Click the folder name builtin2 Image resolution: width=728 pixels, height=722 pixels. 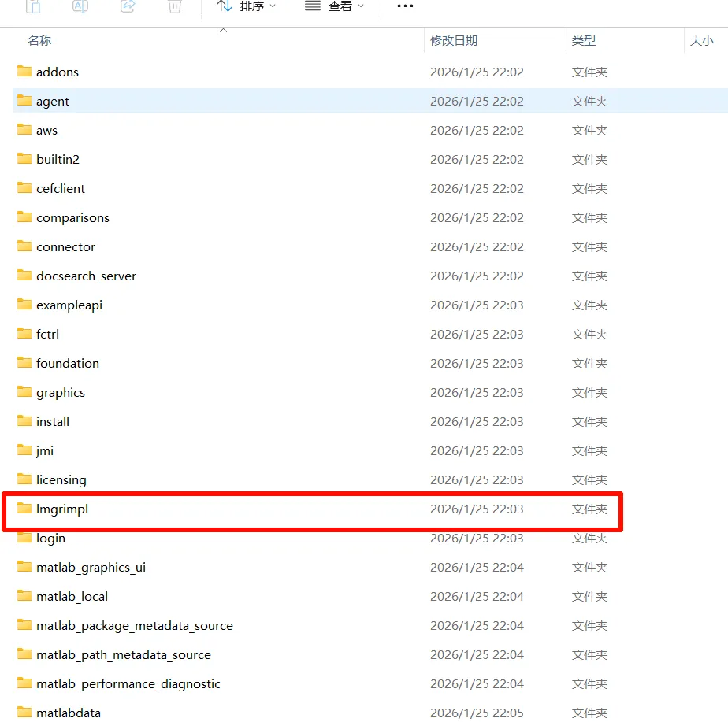coord(58,159)
